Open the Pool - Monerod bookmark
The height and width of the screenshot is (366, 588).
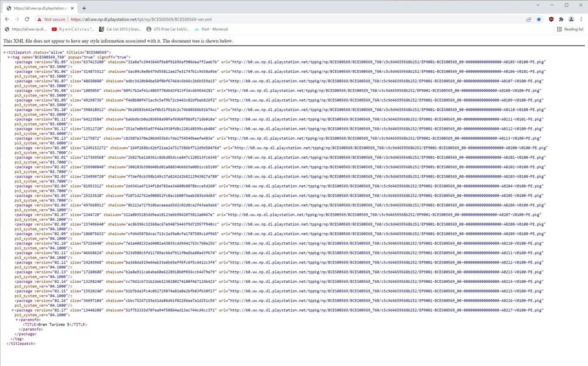(x=211, y=29)
